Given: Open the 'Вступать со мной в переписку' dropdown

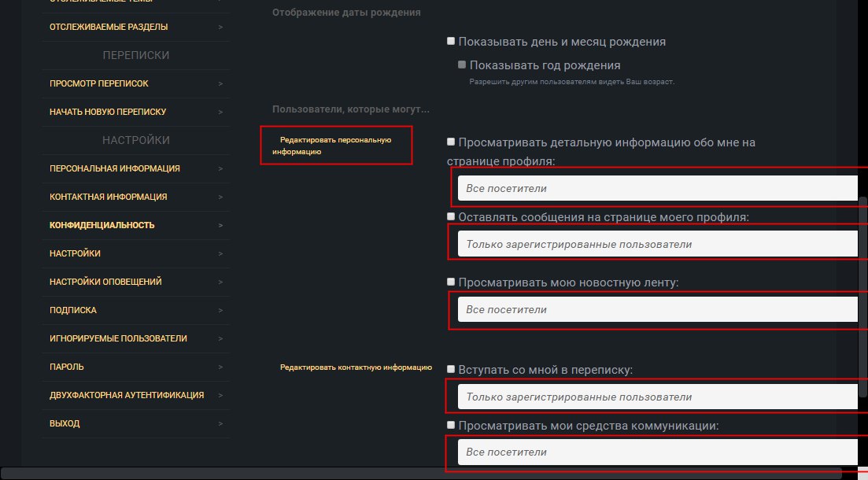Looking at the screenshot, I should tap(658, 397).
